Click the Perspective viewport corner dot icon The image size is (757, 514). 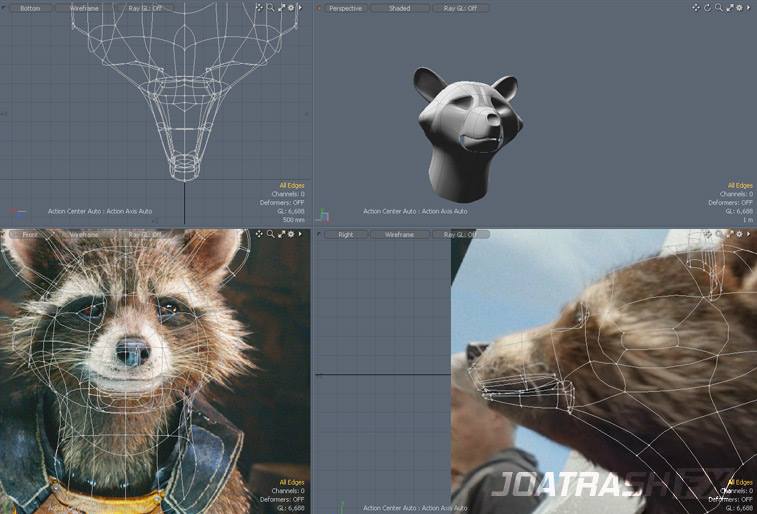coord(319,8)
